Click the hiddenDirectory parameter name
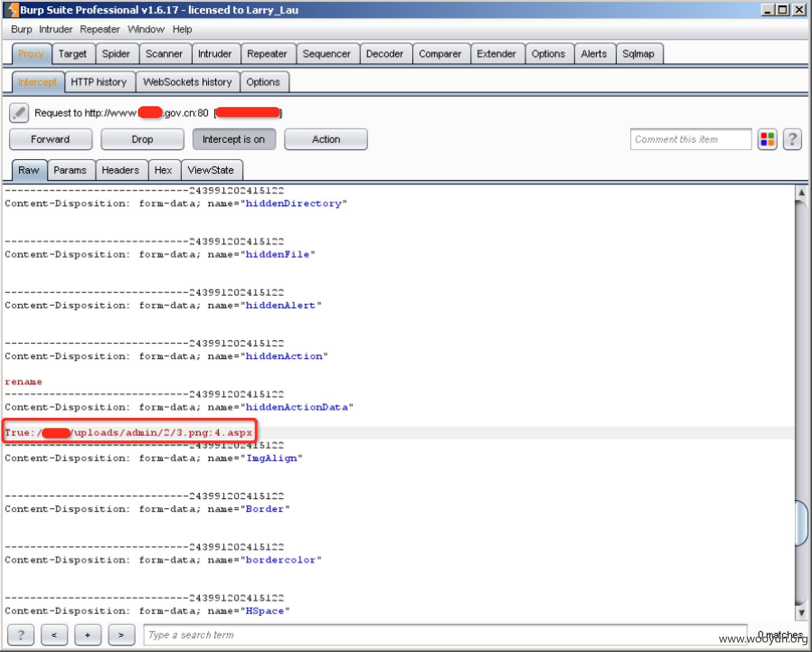Image resolution: width=812 pixels, height=652 pixels. pyautogui.click(x=293, y=203)
